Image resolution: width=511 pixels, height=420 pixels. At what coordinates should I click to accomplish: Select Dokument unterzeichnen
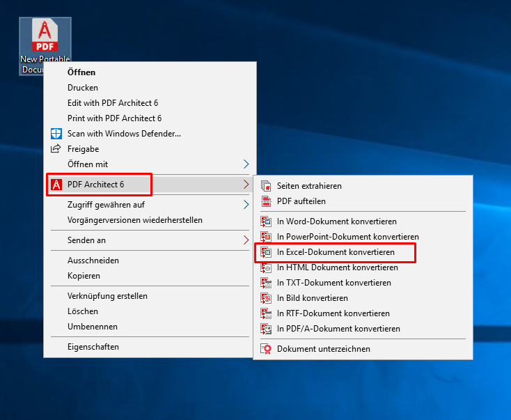pos(363,349)
